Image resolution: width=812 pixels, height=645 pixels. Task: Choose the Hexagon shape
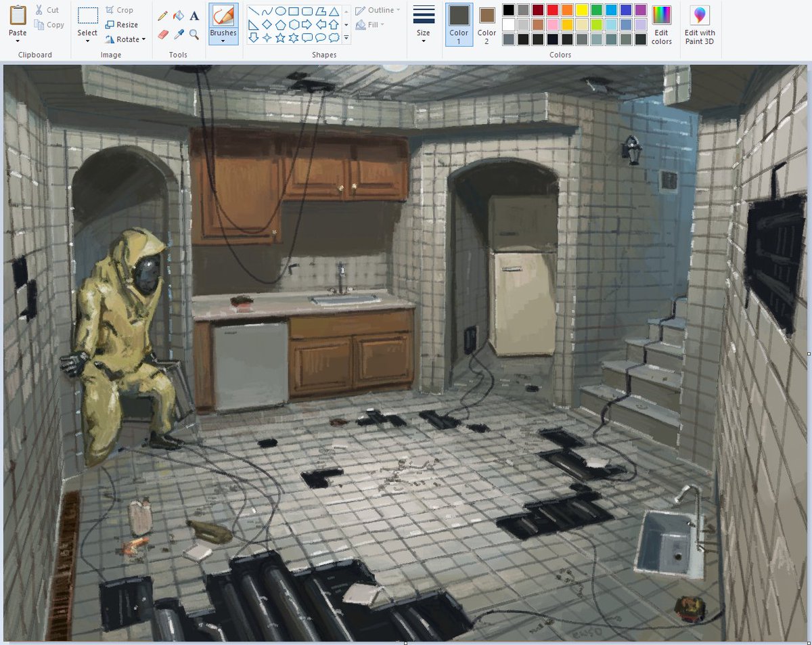click(x=294, y=24)
